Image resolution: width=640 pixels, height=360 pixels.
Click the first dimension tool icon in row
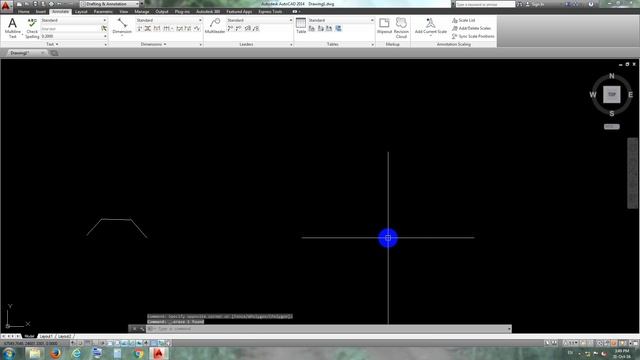[140, 29]
